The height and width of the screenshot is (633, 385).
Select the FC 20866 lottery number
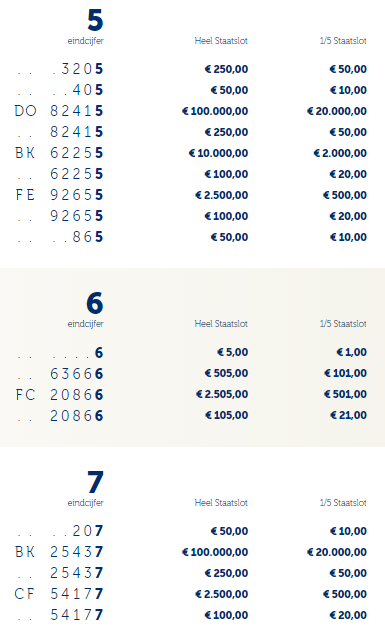coord(59,394)
